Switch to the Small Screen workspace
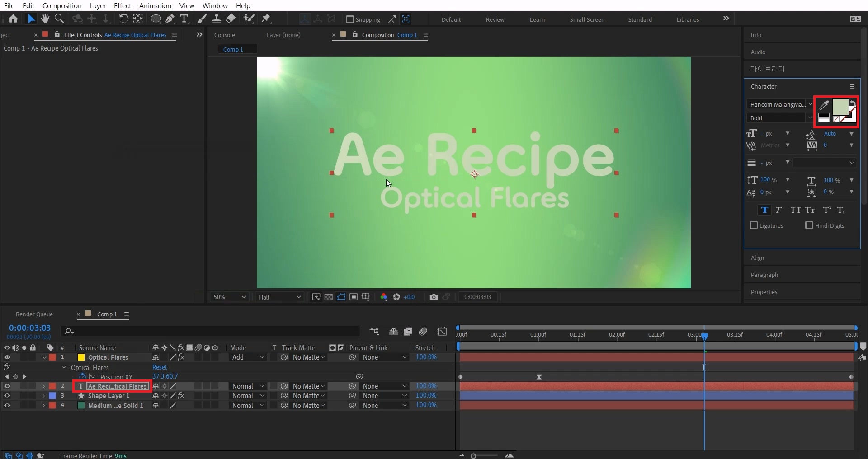The image size is (868, 459). click(x=587, y=19)
